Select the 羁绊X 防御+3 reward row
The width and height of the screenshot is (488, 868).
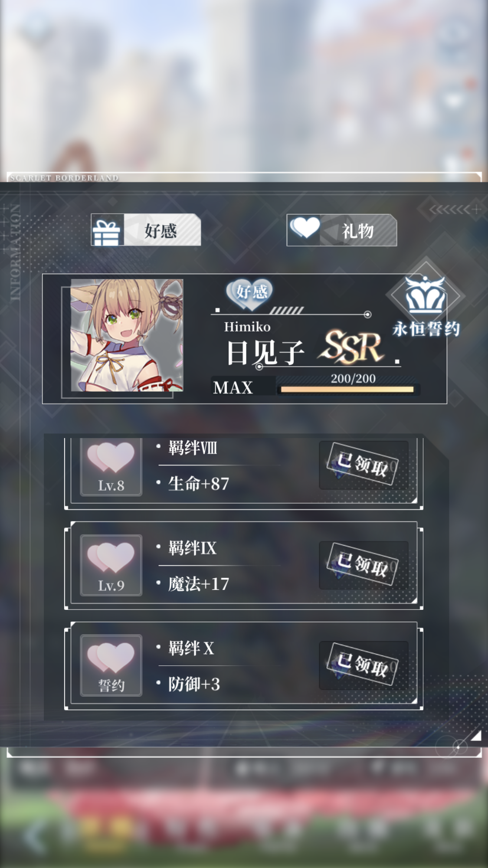(x=244, y=666)
